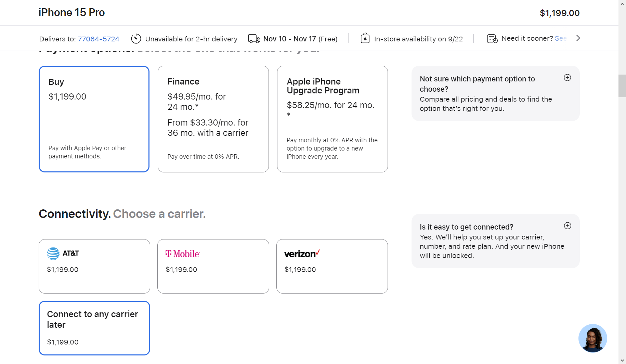Choose T-Mobile as the carrier
This screenshot has height=364, width=626.
tap(213, 266)
